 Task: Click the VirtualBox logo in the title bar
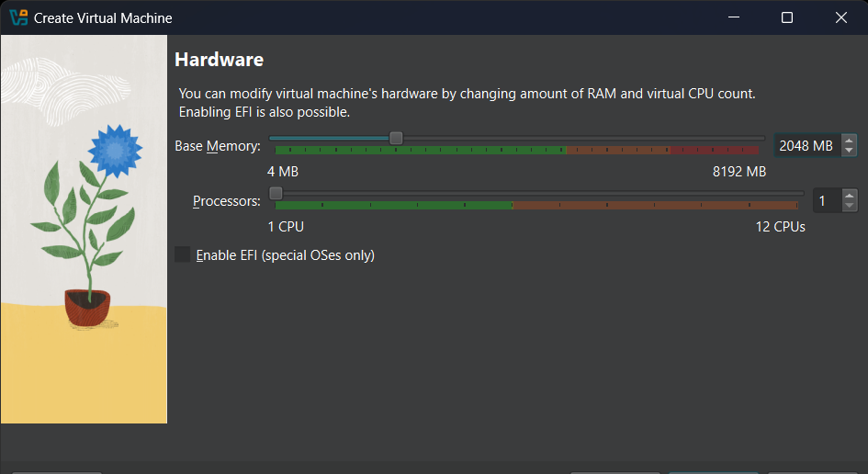[x=18, y=17]
